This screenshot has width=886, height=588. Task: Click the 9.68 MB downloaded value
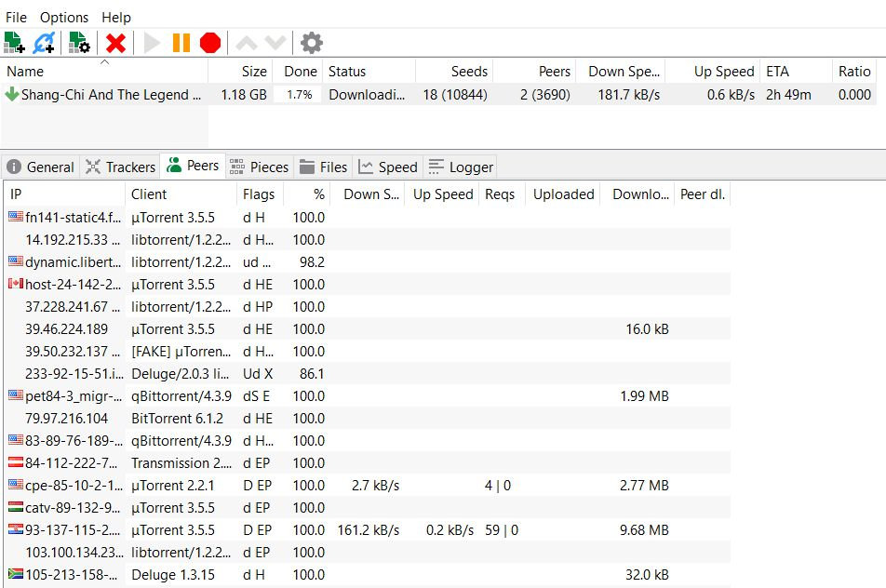tap(644, 530)
